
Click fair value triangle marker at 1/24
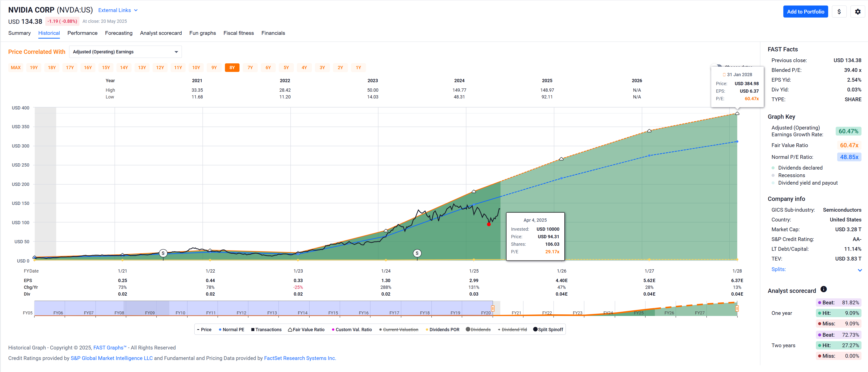pos(386,230)
